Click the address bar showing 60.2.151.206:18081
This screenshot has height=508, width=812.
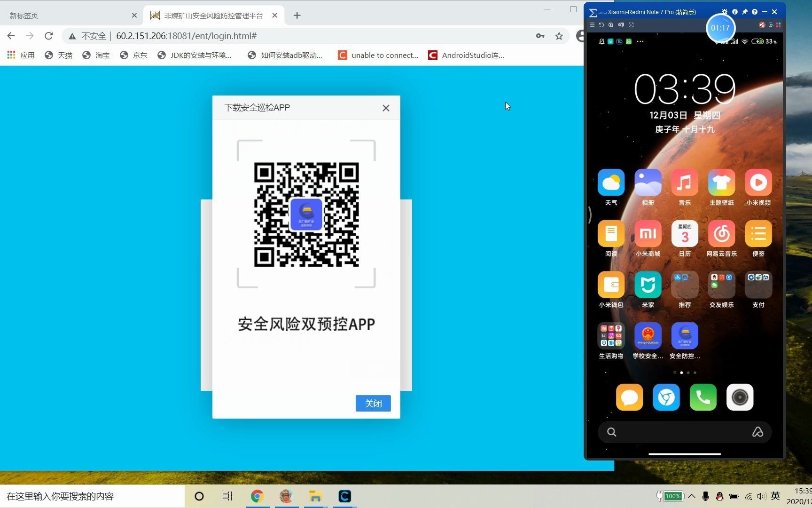click(x=301, y=36)
